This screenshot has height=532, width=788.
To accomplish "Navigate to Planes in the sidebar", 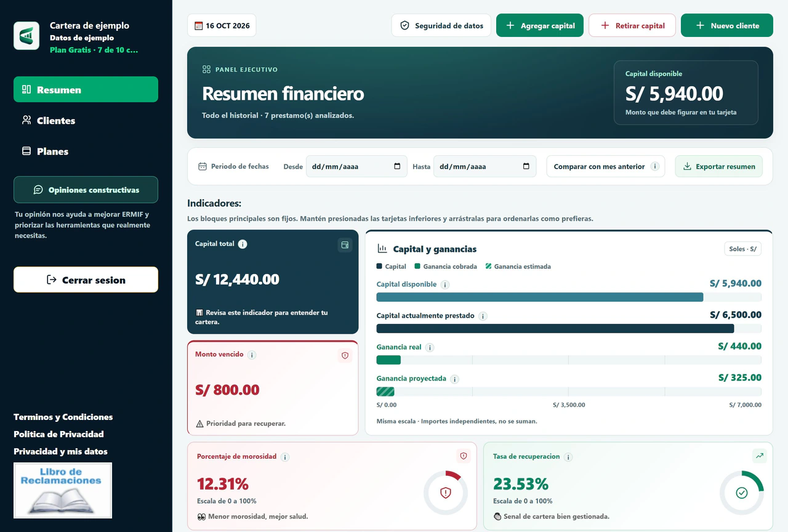I will [86, 151].
